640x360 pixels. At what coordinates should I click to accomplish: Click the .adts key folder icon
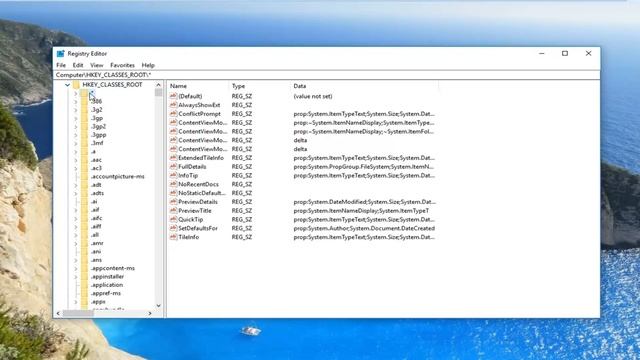[84, 193]
